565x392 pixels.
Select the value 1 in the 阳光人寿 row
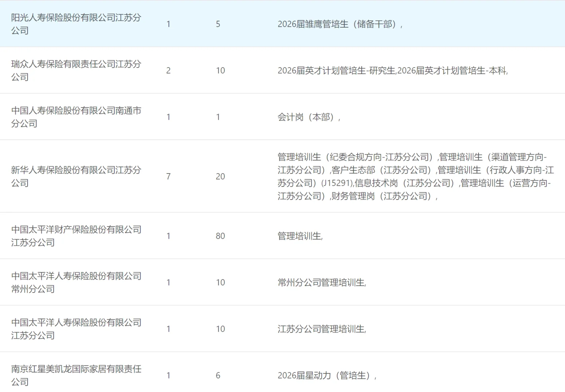coord(168,24)
